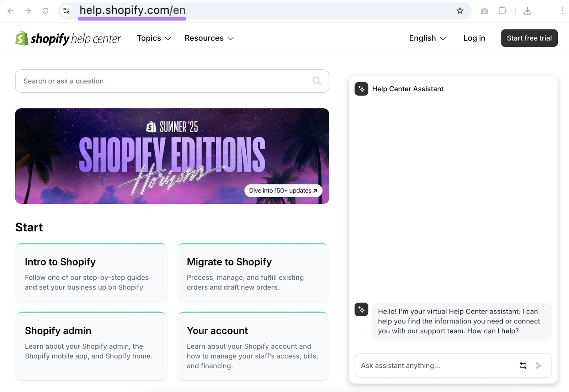The image size is (569, 392).
Task: Click the Ask assistant anything input field
Action: click(x=427, y=365)
